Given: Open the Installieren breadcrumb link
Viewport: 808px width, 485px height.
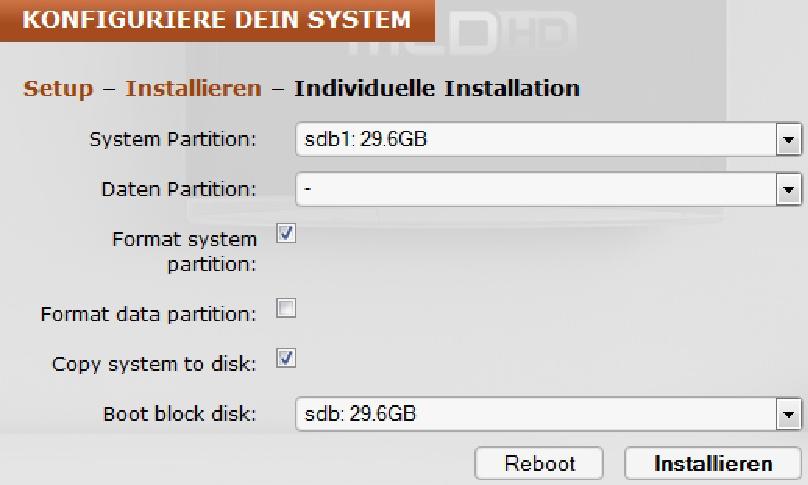Looking at the screenshot, I should [x=193, y=88].
